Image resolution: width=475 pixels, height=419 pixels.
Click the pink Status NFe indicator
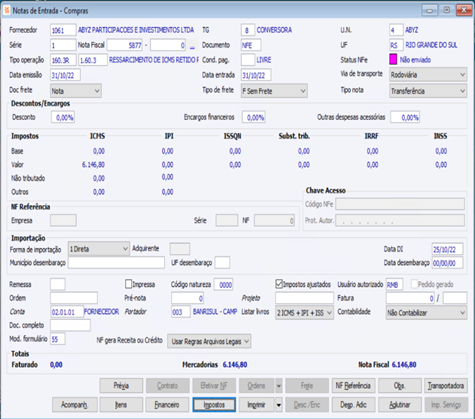pyautogui.click(x=393, y=60)
